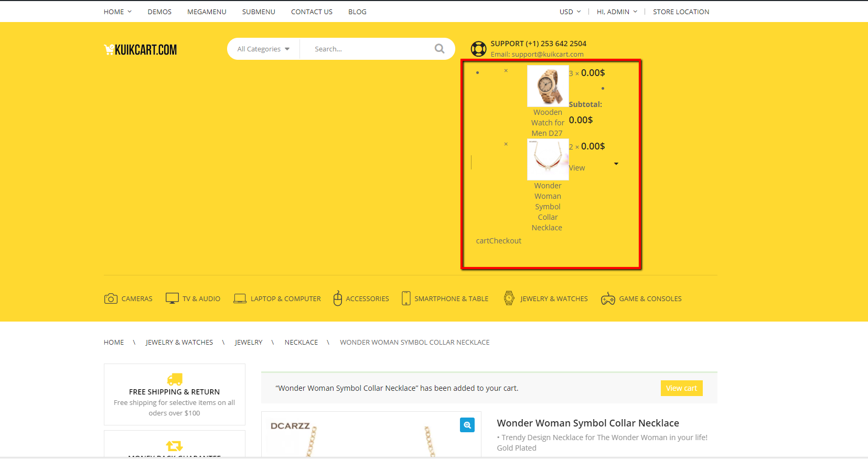The height and width of the screenshot is (459, 868).
Task: Open the Accessories mouse icon
Action: tap(338, 298)
